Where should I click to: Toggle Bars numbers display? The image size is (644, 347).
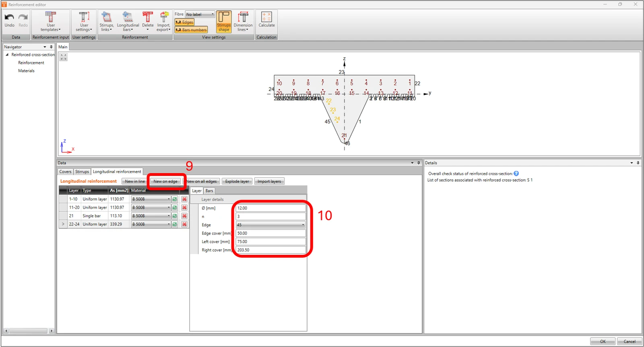pyautogui.click(x=191, y=30)
